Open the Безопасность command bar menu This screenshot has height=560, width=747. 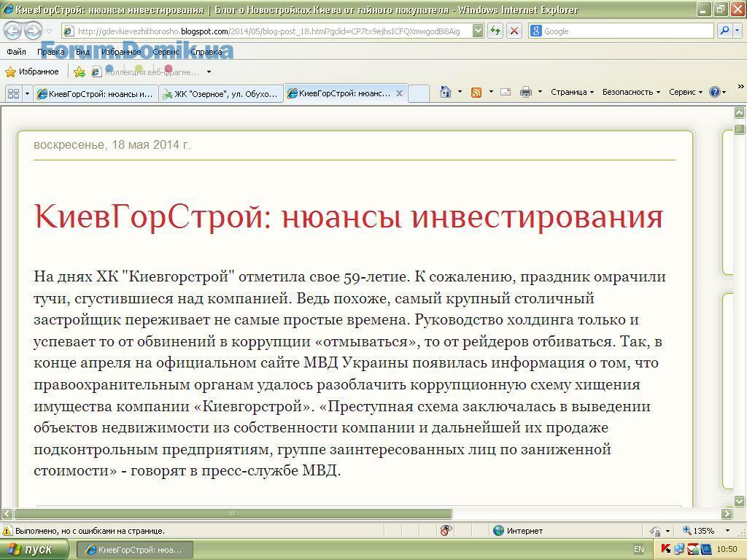point(631,92)
